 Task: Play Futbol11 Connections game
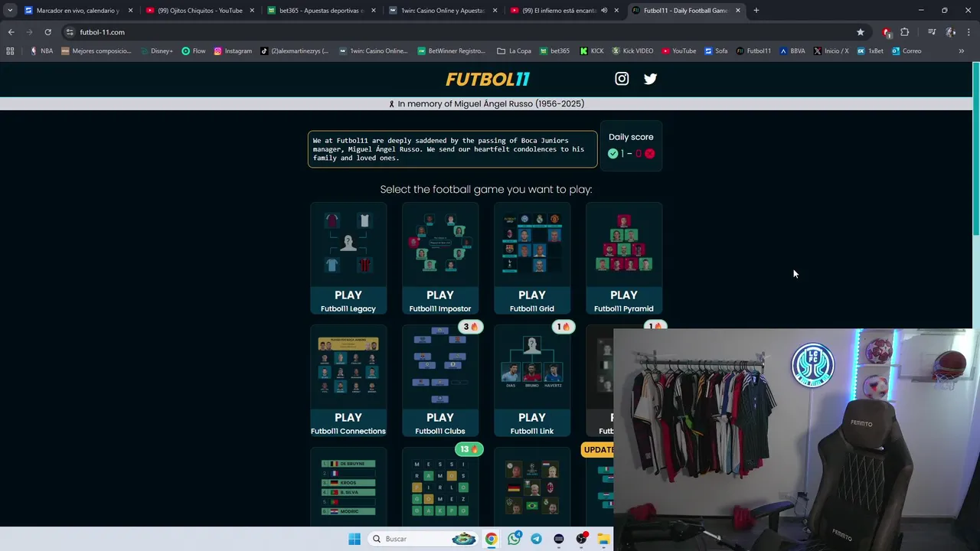click(348, 381)
